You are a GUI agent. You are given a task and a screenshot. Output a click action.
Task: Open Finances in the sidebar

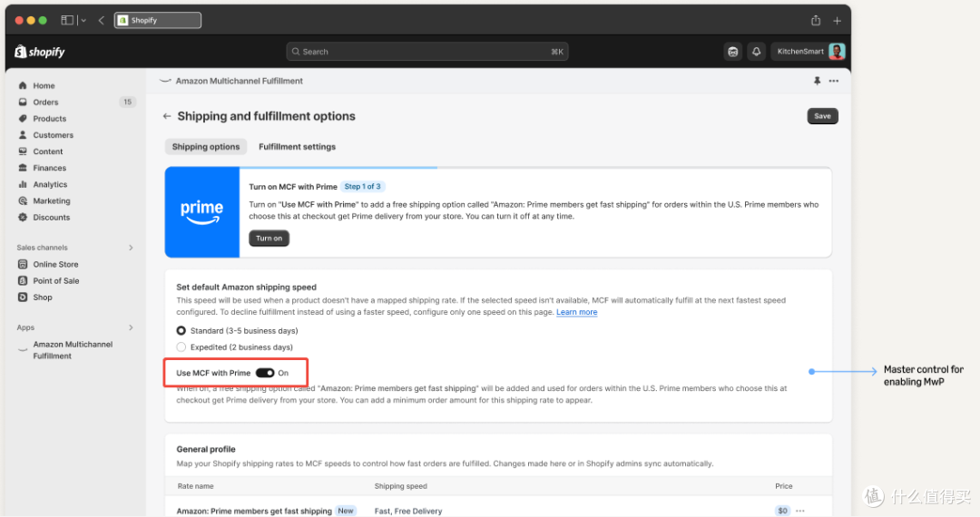tap(49, 168)
